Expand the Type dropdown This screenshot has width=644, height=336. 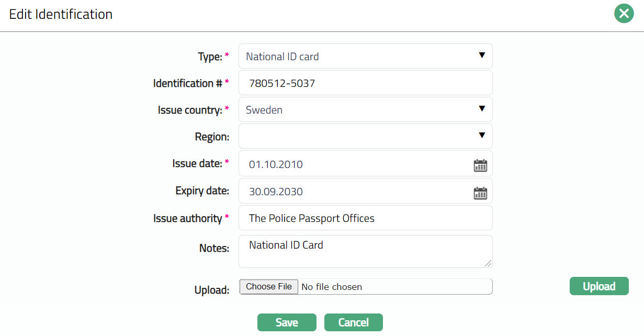tap(365, 56)
